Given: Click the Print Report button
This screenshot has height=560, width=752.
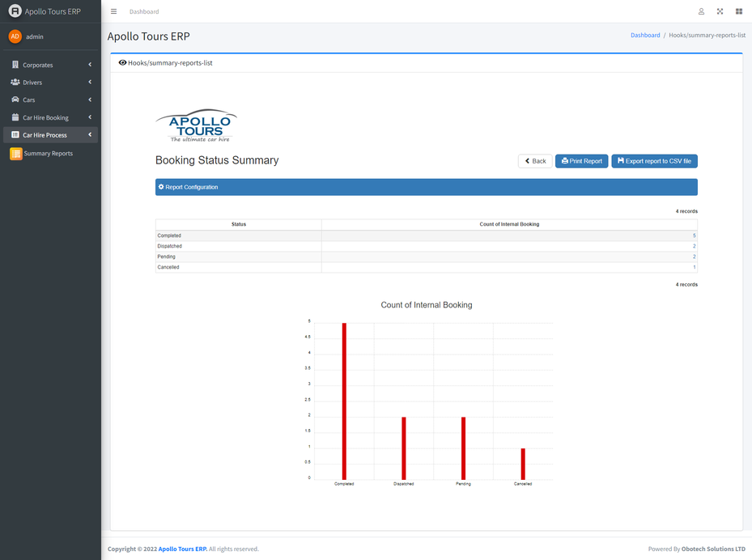Looking at the screenshot, I should coord(581,160).
